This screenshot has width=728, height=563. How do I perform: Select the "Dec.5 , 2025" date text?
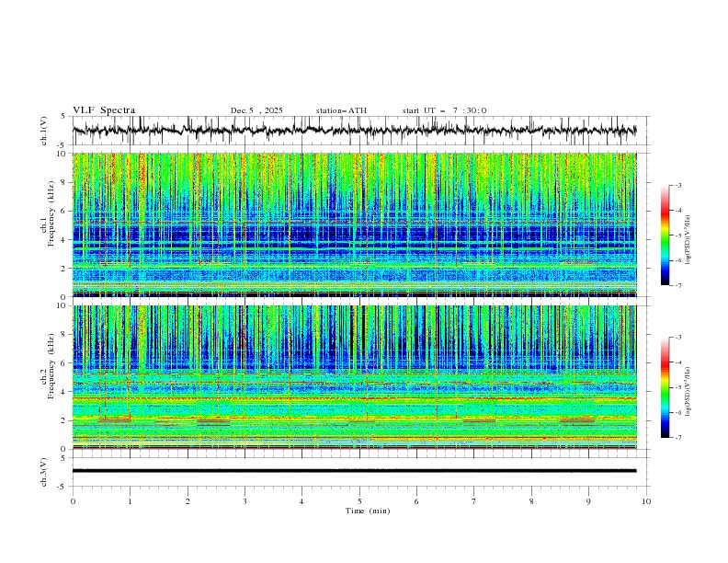256,110
